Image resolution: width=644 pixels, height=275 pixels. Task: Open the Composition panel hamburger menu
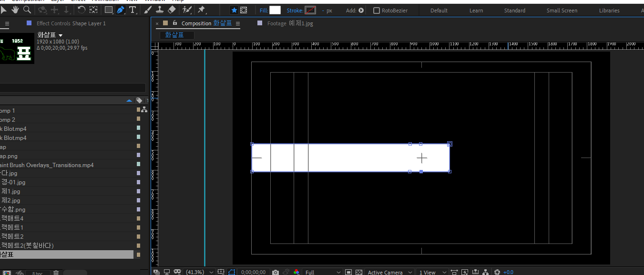[238, 23]
